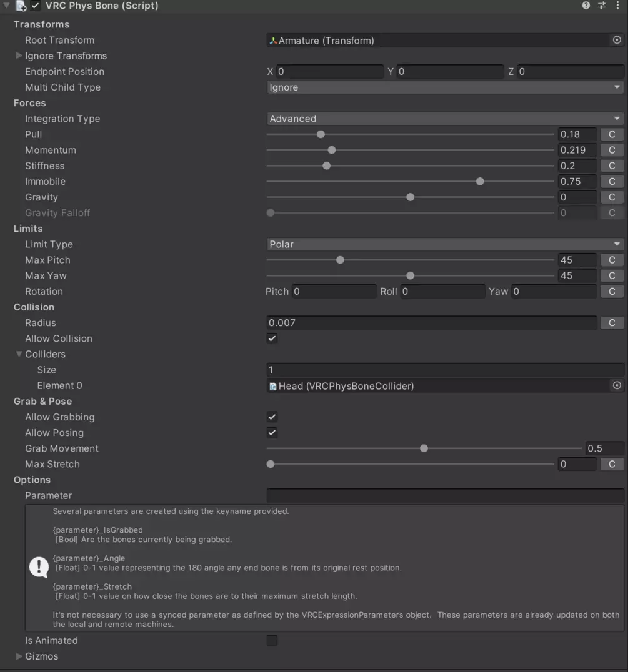
Task: Click the curve button next to Radius
Action: pos(612,323)
